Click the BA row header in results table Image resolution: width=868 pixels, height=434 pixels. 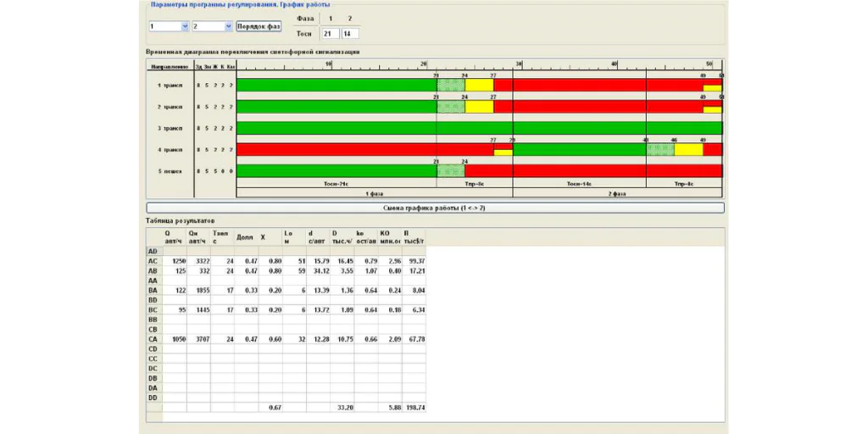point(153,290)
